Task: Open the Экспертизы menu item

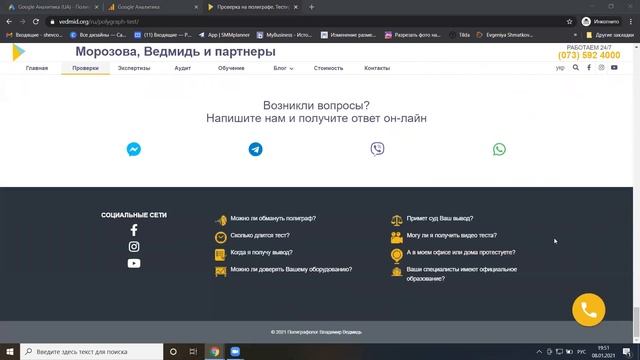Action: (134, 68)
